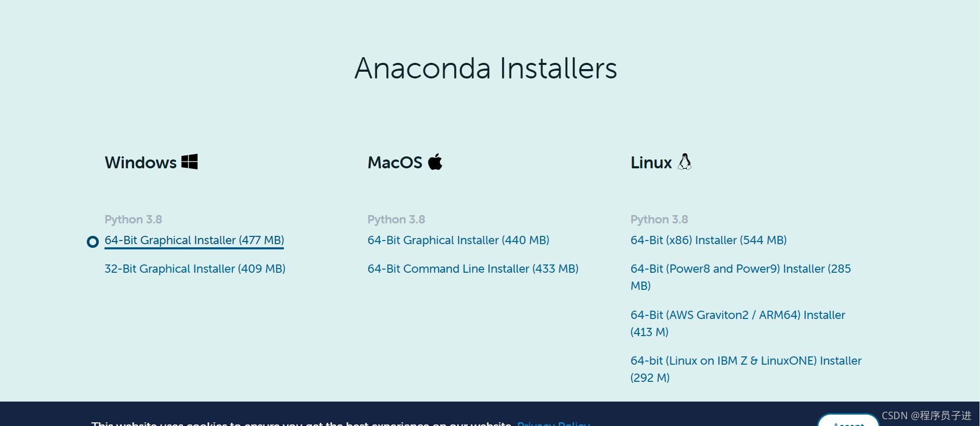Click the Apple logo beside MacOS

point(435,162)
